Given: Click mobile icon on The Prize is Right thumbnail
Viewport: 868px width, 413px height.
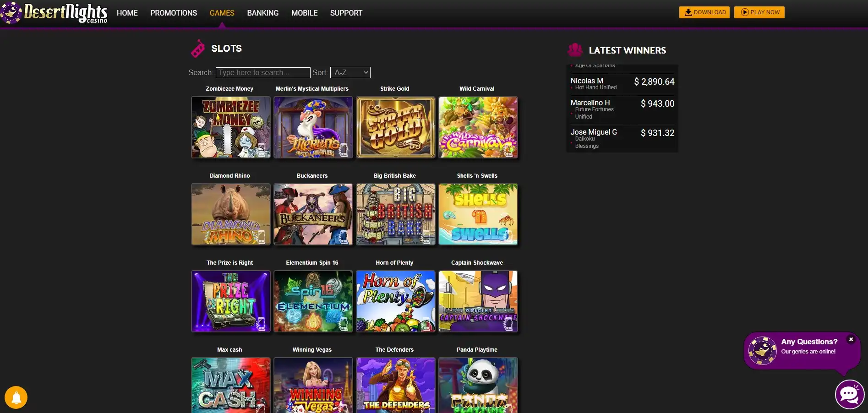Looking at the screenshot, I should pos(261,323).
